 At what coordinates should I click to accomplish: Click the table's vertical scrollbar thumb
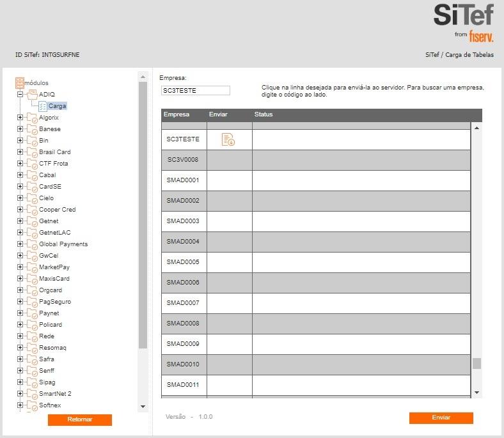click(476, 363)
